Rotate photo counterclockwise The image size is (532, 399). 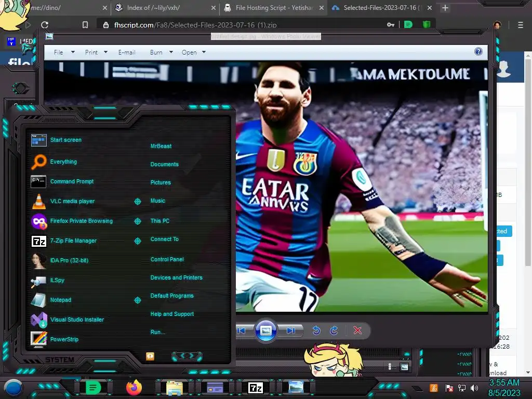316,330
